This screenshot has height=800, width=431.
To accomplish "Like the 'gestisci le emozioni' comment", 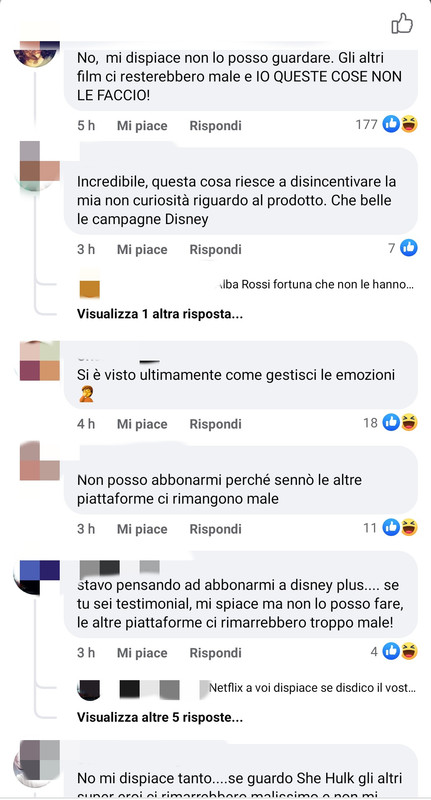I will (142, 424).
